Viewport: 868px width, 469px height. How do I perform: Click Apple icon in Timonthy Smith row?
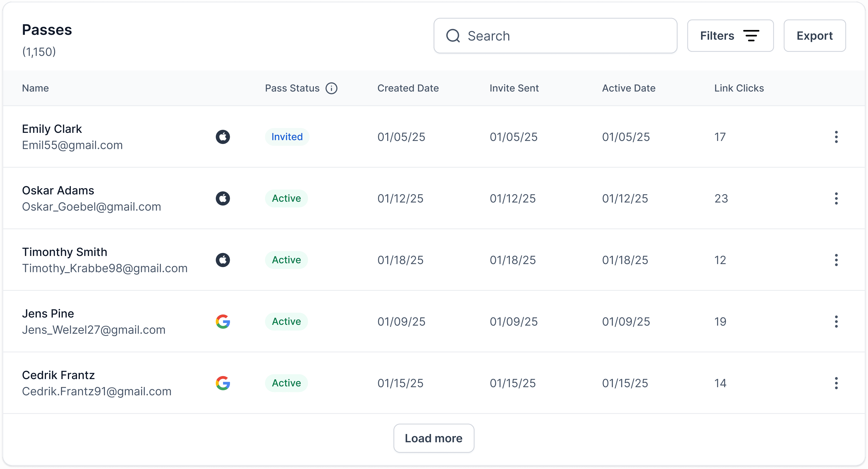pyautogui.click(x=223, y=260)
